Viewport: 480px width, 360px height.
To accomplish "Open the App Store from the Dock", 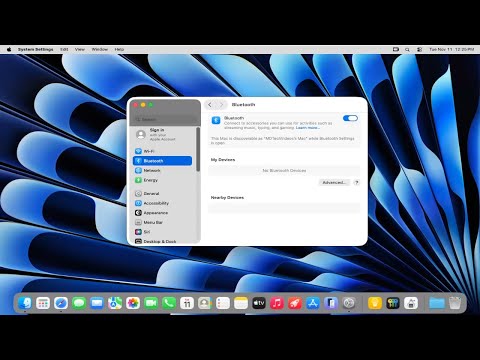I will click(313, 303).
